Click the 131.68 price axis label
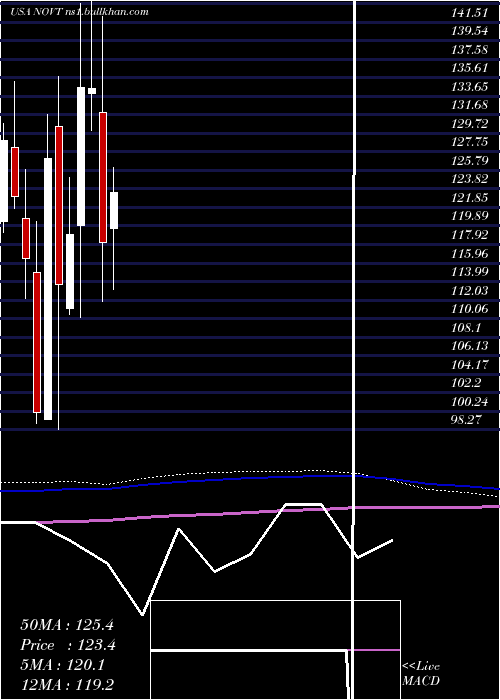The height and width of the screenshot is (700, 500). pyautogui.click(x=470, y=105)
